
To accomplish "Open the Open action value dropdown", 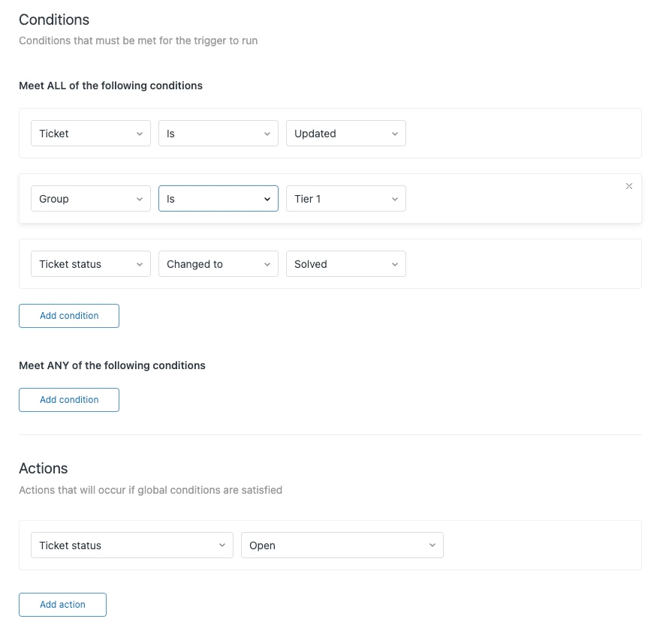I will (342, 545).
